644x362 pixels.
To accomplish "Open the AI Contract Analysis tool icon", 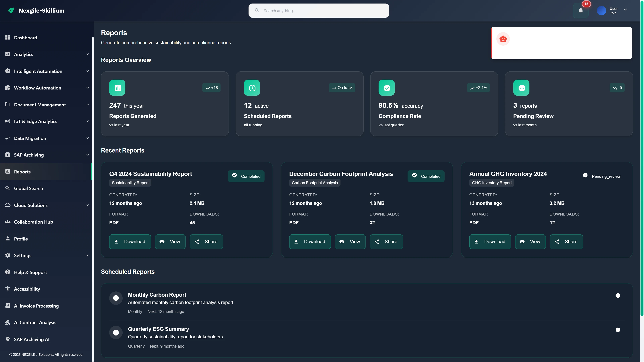I will (x=8, y=322).
